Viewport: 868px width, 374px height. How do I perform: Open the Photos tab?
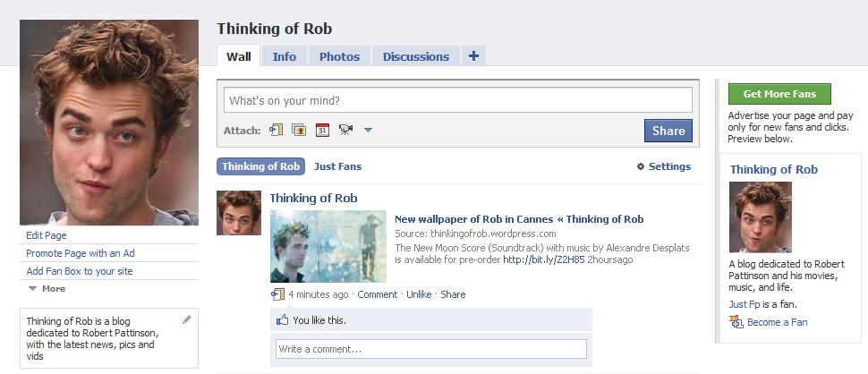point(339,56)
